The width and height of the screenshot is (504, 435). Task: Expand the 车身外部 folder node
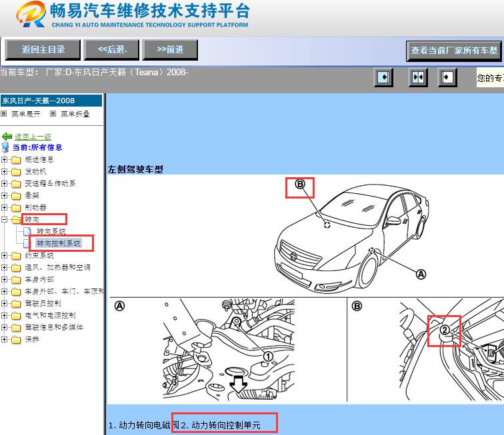point(4,291)
